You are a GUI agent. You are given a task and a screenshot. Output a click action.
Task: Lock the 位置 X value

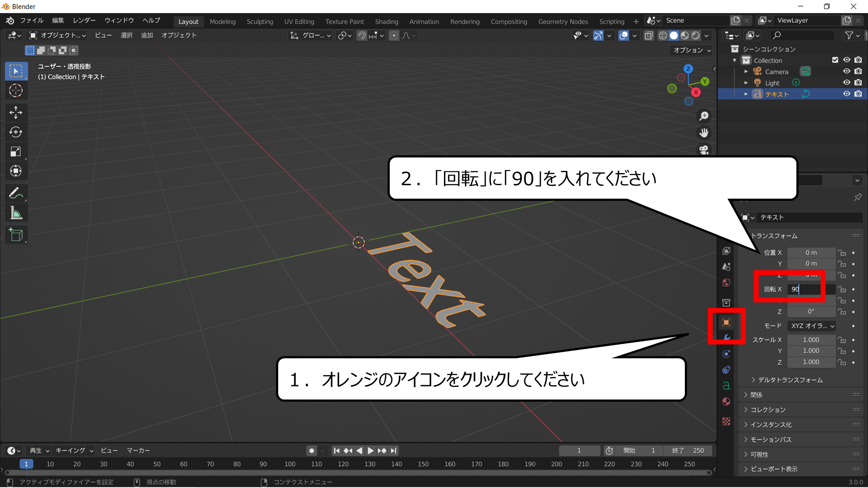pyautogui.click(x=842, y=252)
